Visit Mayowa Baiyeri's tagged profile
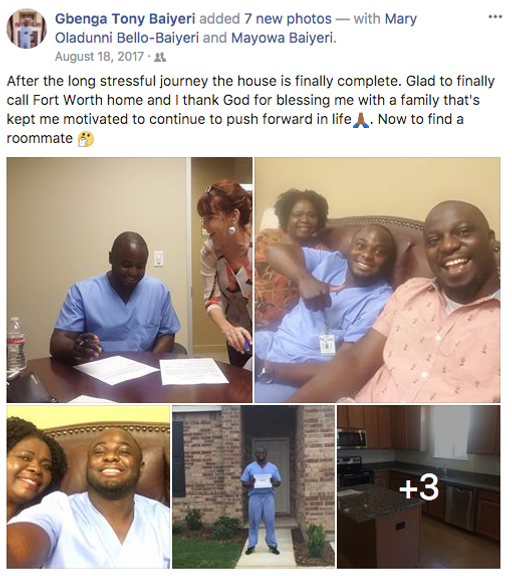The height and width of the screenshot is (576, 512). click(x=283, y=38)
